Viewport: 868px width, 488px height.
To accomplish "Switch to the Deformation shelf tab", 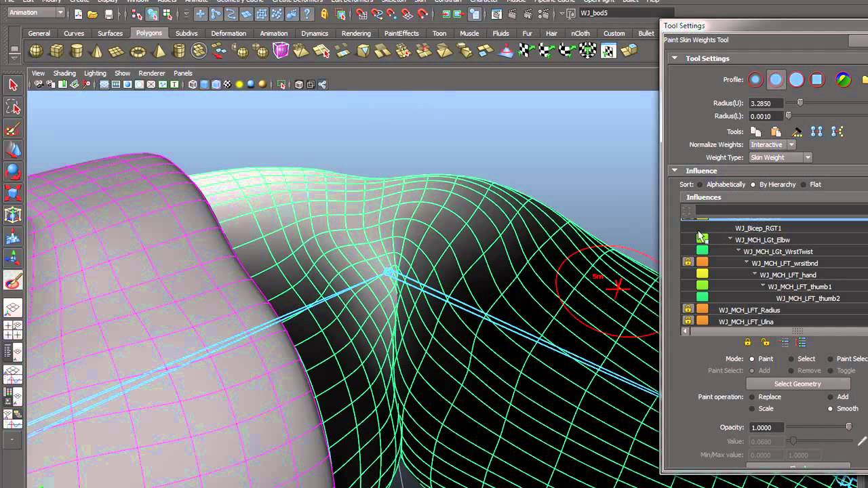I will 229,33.
